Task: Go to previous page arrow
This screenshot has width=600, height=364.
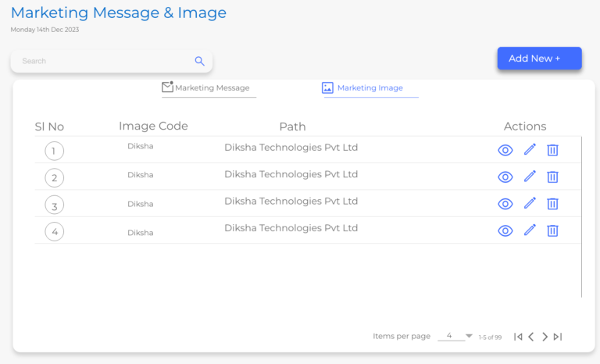Action: [x=531, y=337]
